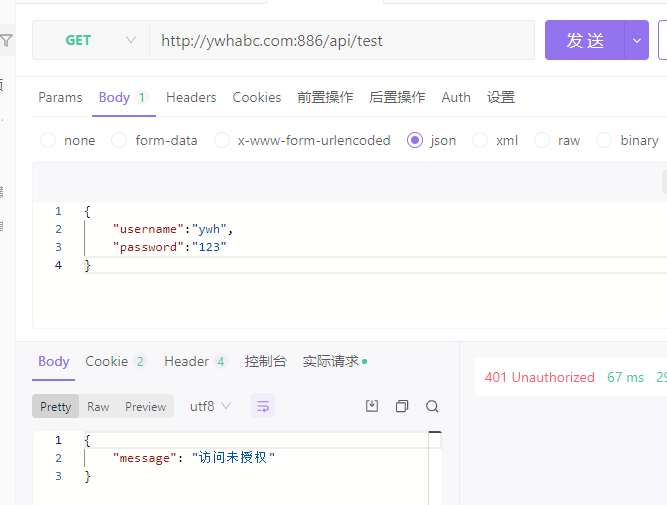
Task: Click the request URL input field
Action: point(342,40)
